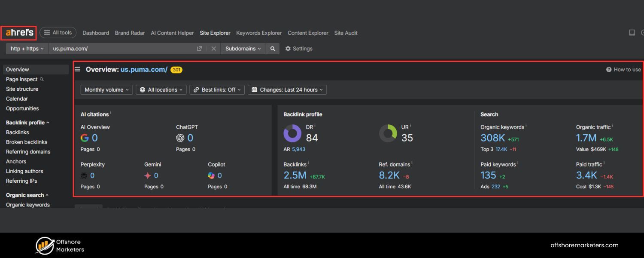Open the Subdomains mode dropdown
This screenshot has height=258, width=644.
click(243, 49)
